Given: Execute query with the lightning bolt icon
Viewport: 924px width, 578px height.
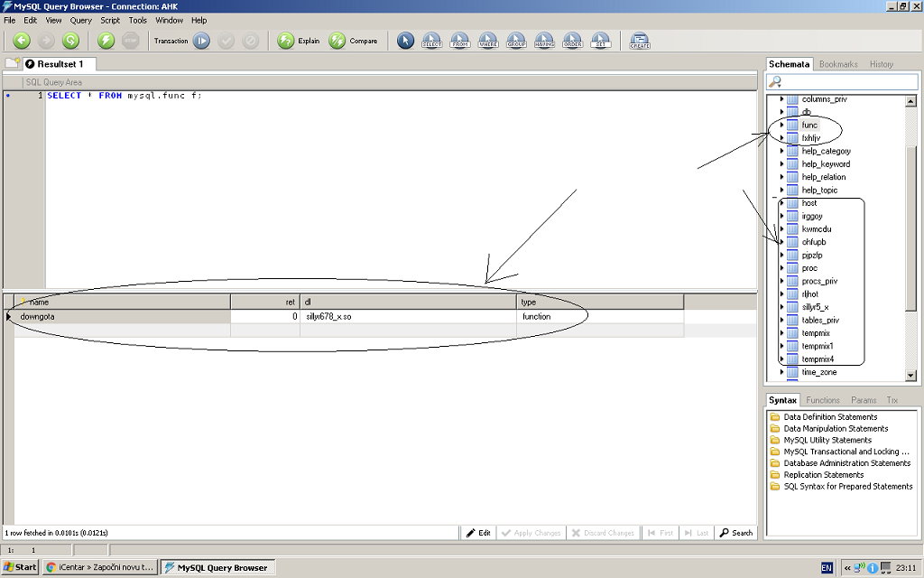Looking at the screenshot, I should click(106, 41).
